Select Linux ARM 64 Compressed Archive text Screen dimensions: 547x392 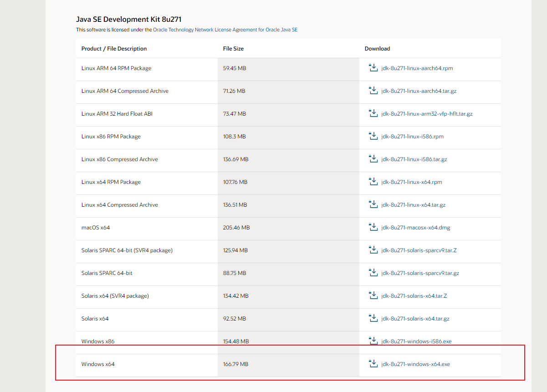point(125,91)
